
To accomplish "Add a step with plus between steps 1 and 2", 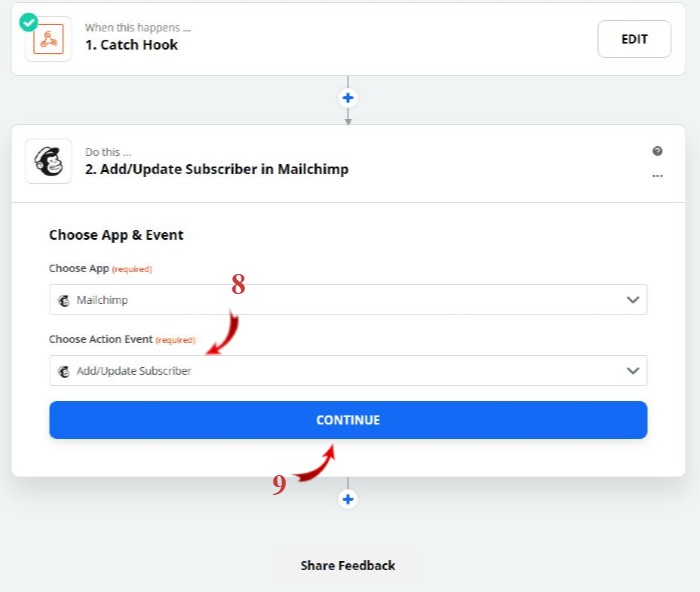I will (348, 98).
